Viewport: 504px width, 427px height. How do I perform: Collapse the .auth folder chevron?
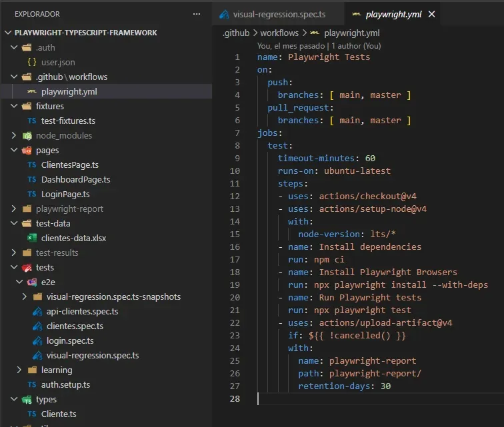coord(14,47)
